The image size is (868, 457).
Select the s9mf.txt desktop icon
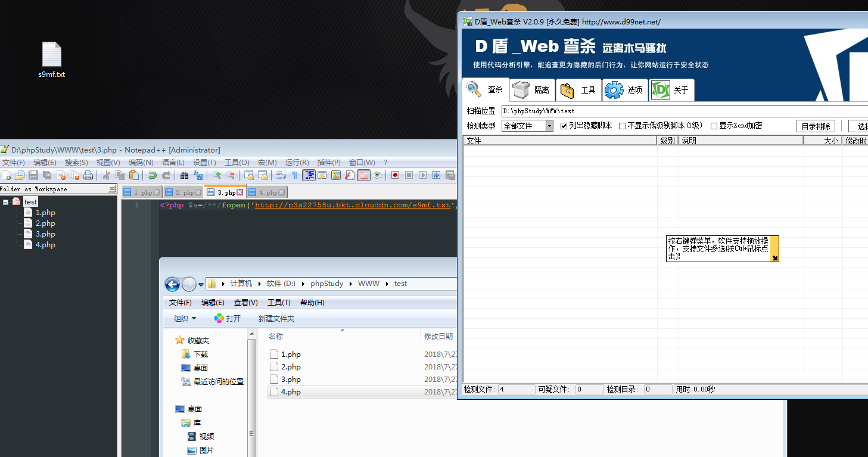[x=51, y=60]
